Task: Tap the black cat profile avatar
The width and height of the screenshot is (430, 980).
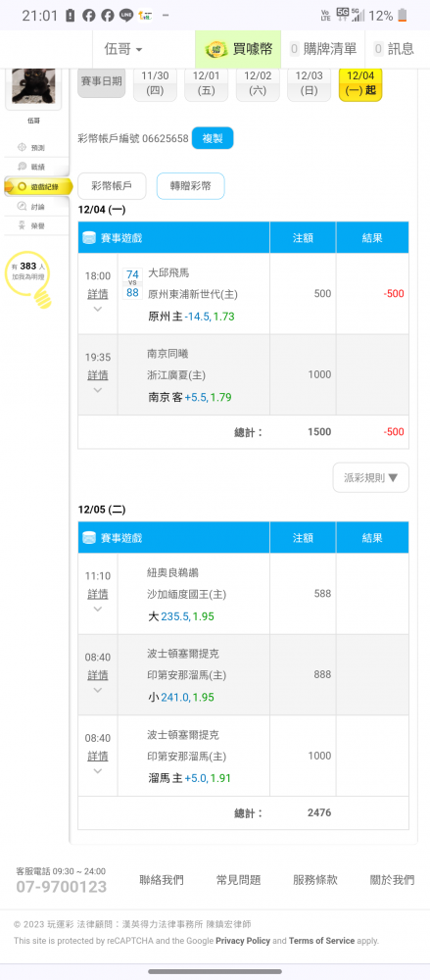Action: point(32,85)
